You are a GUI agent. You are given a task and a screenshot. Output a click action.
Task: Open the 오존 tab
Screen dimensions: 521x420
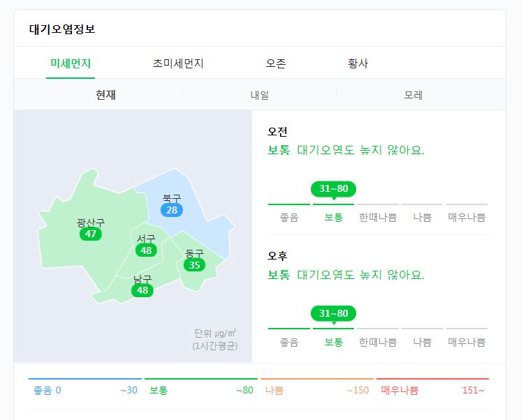pos(275,63)
